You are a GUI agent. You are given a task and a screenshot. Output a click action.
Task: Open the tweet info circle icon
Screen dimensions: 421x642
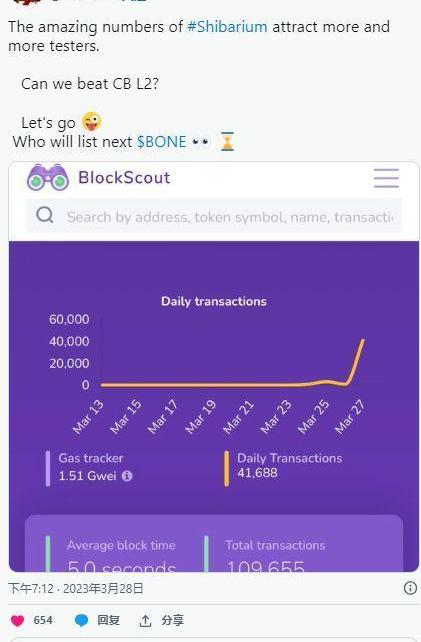click(x=410, y=588)
